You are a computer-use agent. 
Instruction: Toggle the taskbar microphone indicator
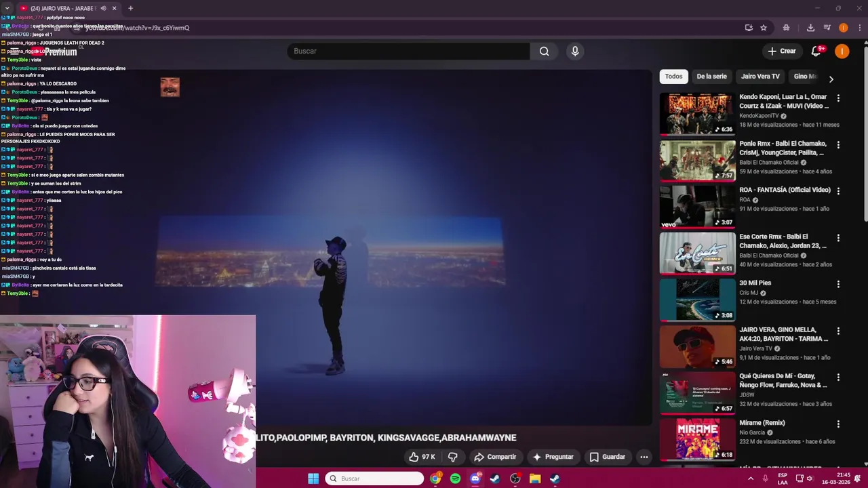[766, 479]
